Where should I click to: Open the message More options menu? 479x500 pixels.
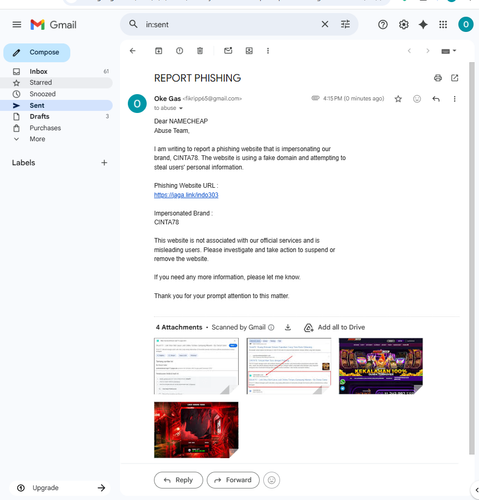click(454, 99)
